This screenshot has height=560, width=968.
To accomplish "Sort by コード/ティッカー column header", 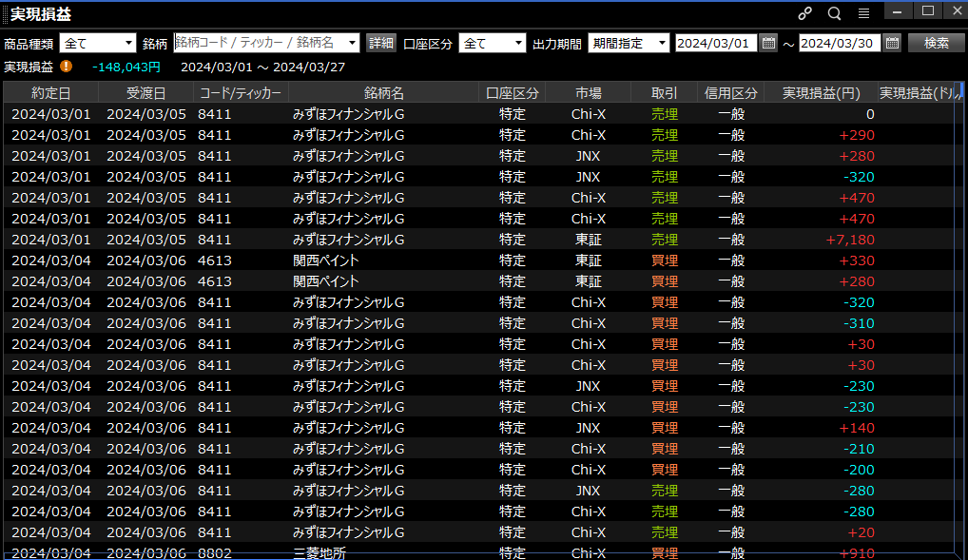I will pos(241,92).
